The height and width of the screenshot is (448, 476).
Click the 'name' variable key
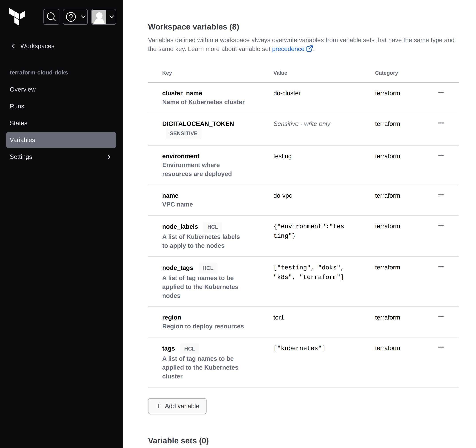click(x=170, y=196)
